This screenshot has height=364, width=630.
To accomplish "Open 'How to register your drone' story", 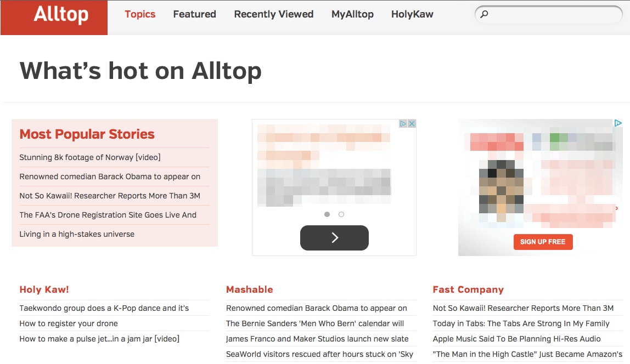I will point(69,323).
